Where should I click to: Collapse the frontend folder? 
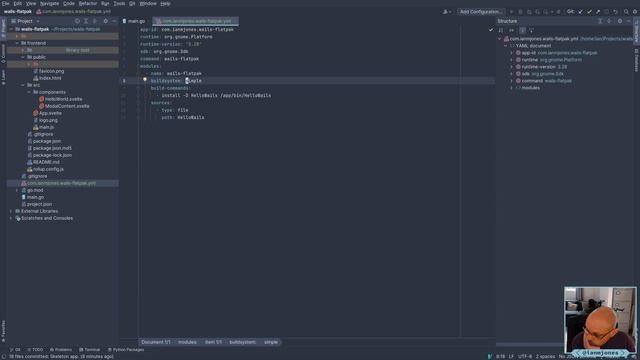tap(17, 43)
